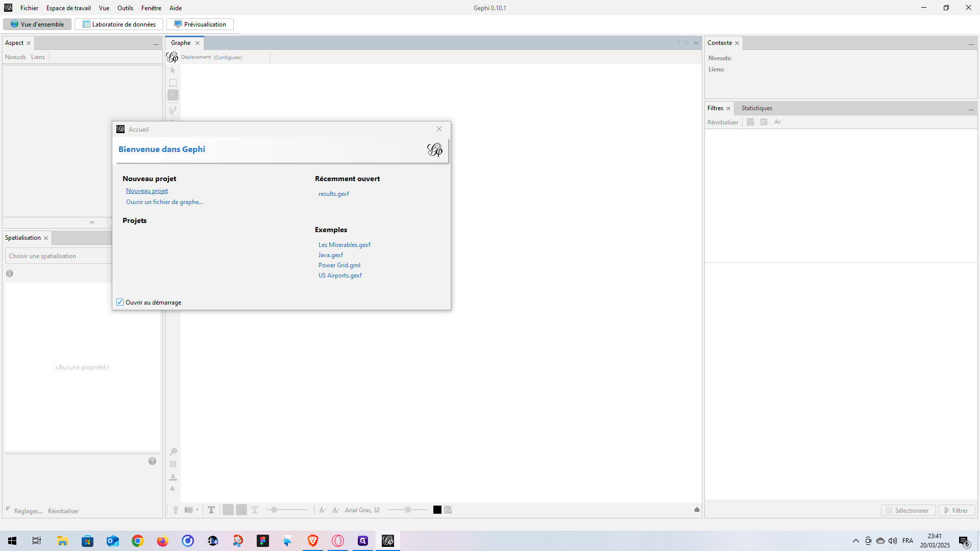Close the Accueil welcome dialog
This screenshot has width=980, height=551.
point(439,129)
